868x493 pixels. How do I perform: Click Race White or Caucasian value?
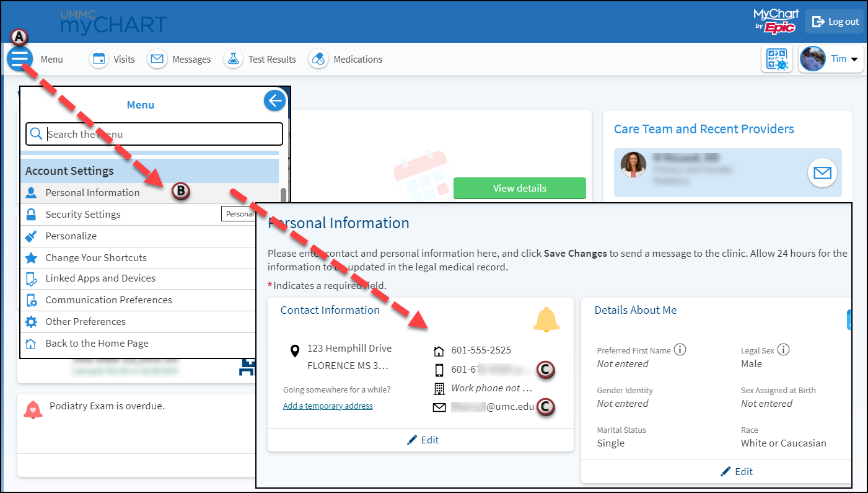783,443
